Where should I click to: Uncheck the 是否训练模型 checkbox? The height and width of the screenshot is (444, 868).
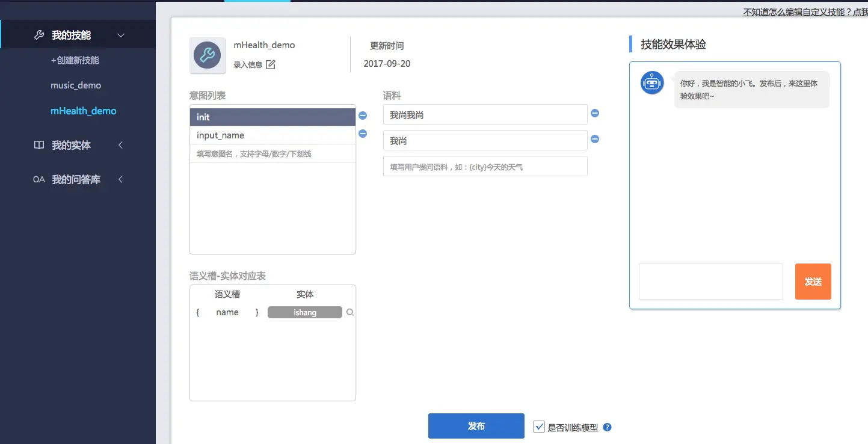pos(539,426)
